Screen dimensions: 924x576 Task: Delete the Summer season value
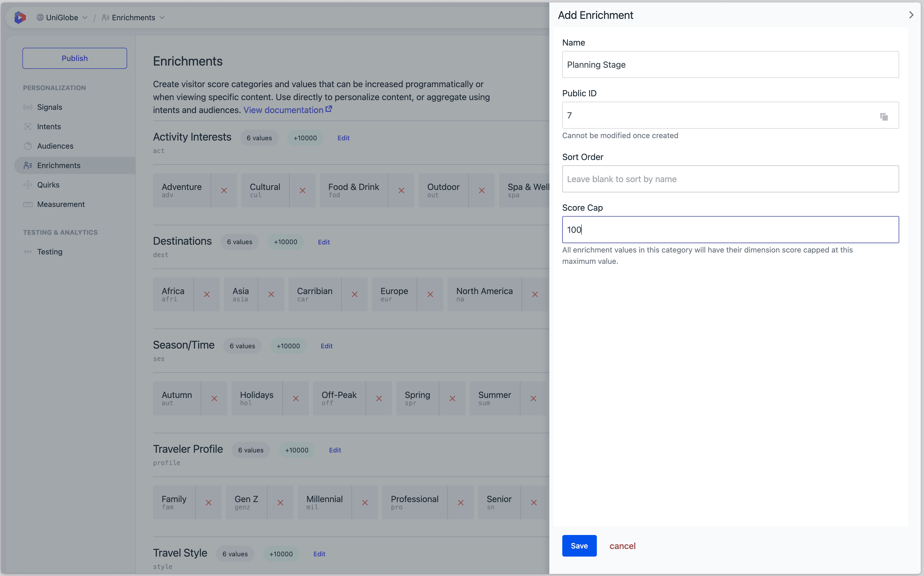point(533,398)
